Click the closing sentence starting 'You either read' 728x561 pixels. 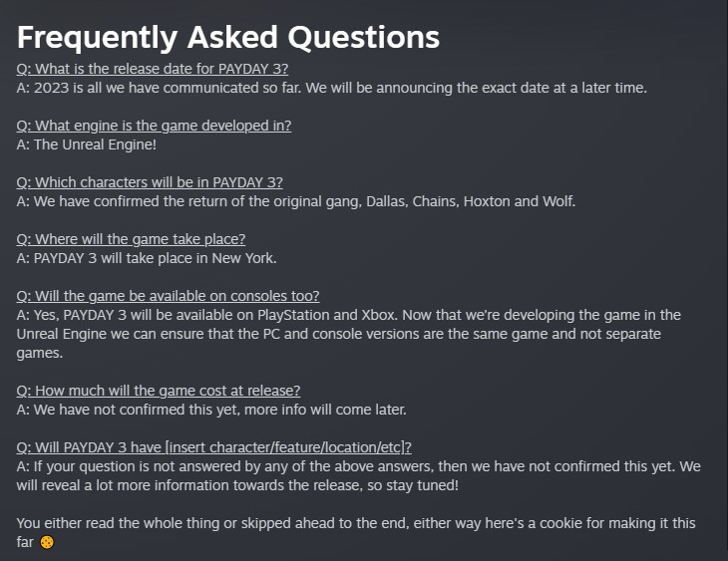pos(356,523)
